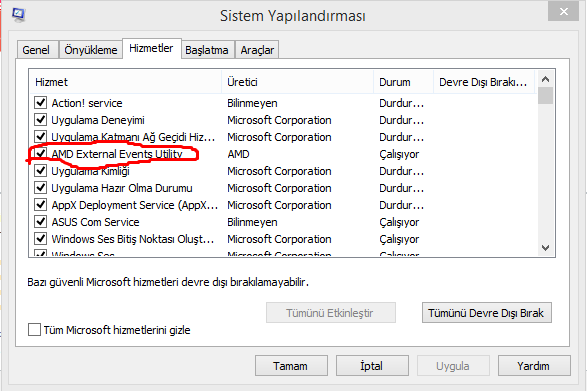
Task: Select the AppX Deployment Service name
Action: (x=135, y=205)
